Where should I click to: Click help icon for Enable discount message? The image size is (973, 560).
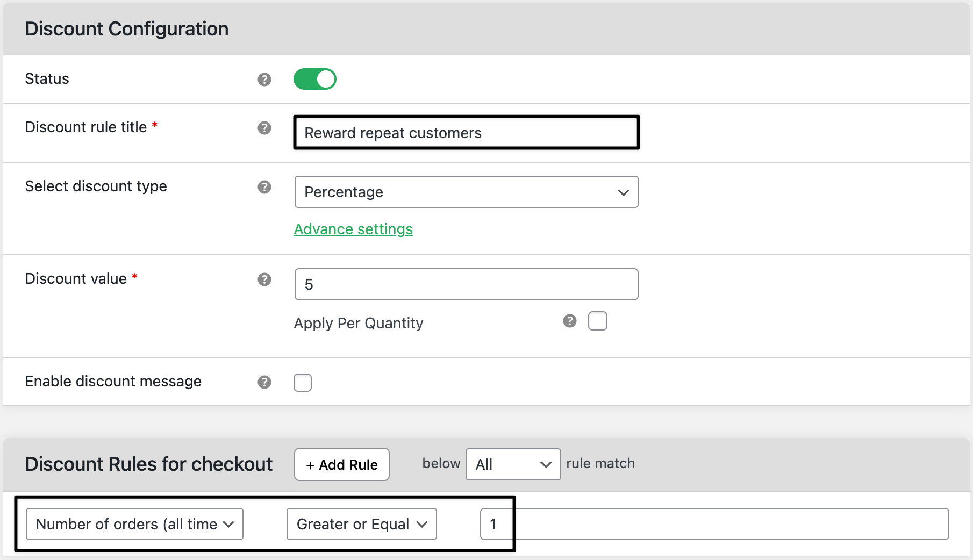(x=264, y=382)
